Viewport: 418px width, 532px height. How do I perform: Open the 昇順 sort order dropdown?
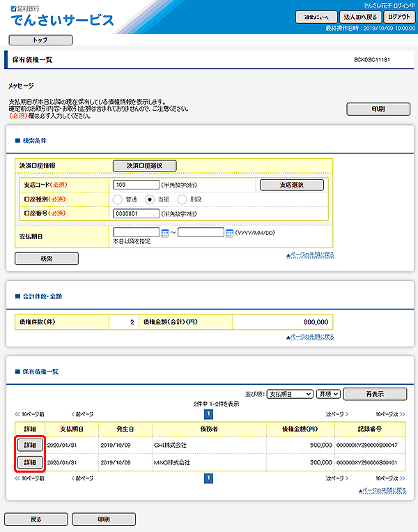click(327, 394)
